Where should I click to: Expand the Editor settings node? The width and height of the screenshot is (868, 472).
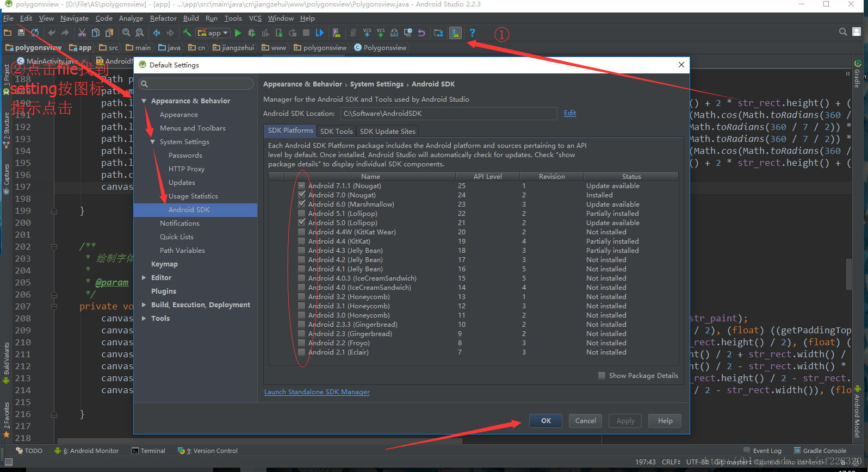[144, 277]
